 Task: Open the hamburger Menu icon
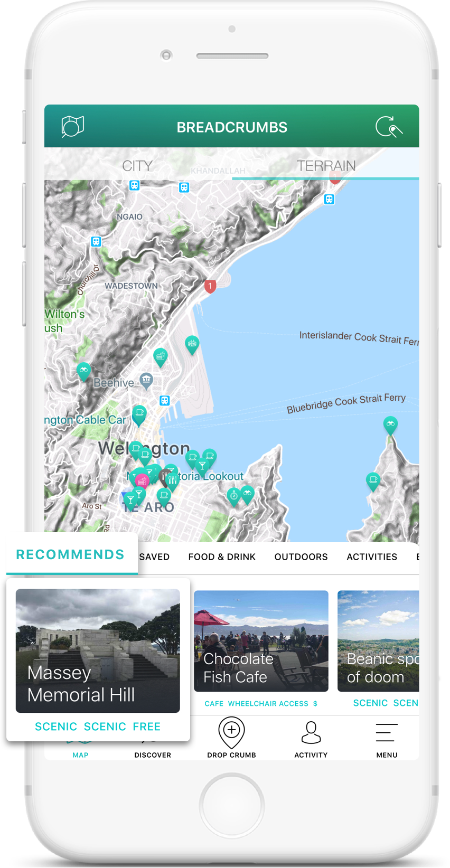387,733
